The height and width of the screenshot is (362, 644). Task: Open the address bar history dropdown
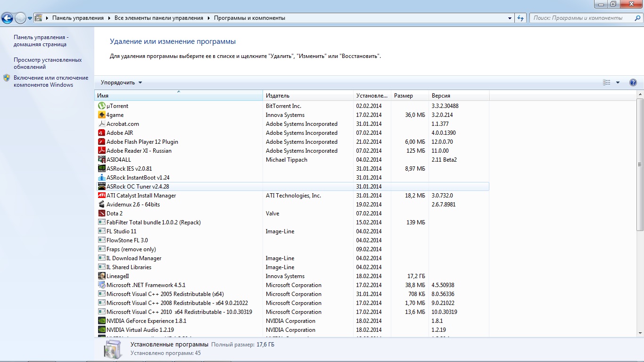[510, 18]
